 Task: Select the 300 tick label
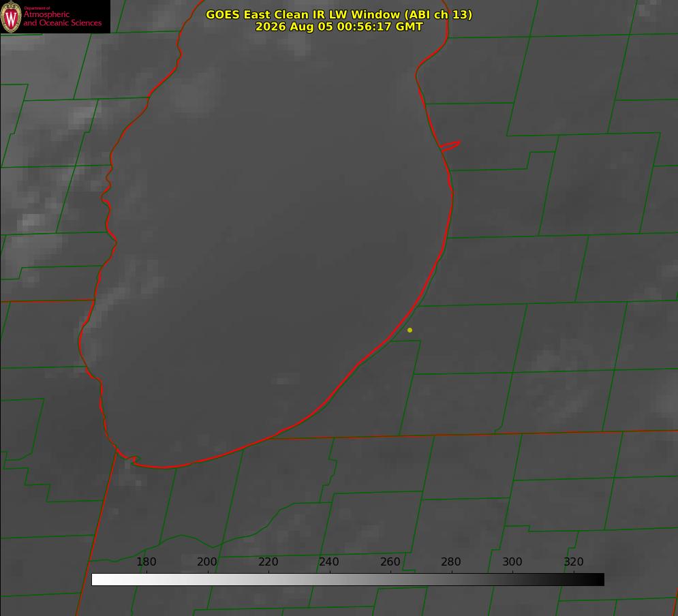(x=512, y=561)
